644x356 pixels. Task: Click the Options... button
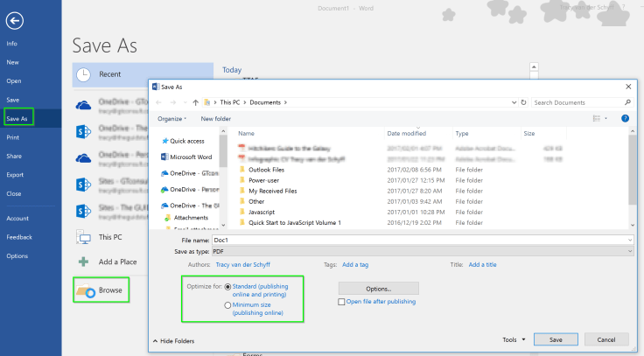coord(378,288)
